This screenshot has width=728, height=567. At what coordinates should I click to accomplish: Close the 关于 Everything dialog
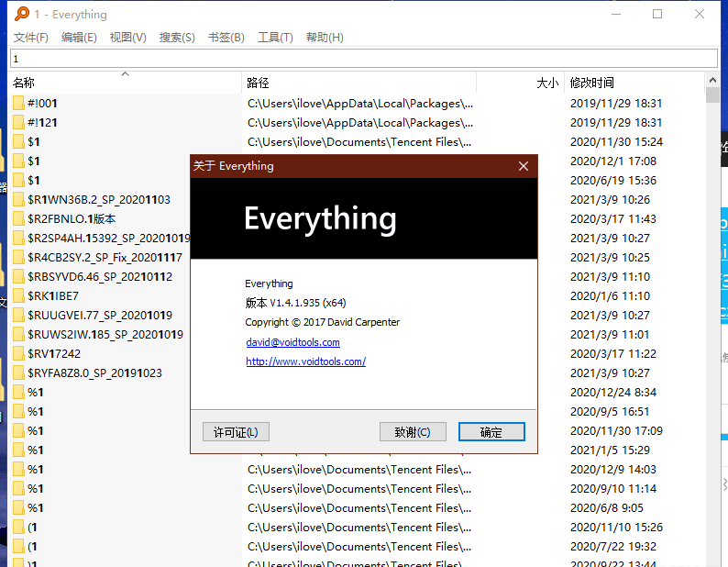coord(524,166)
